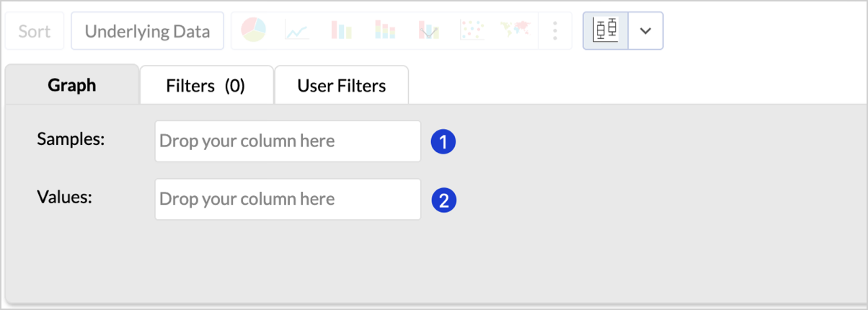Choose the scatter plot chart icon
The width and height of the screenshot is (868, 310).
[x=471, y=30]
